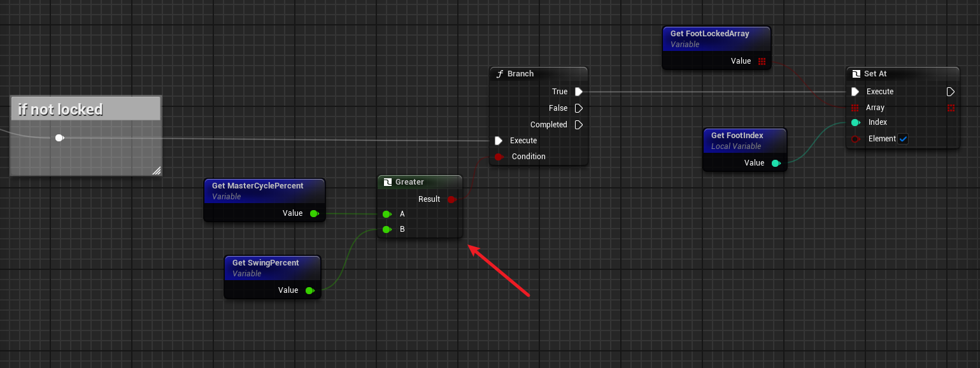Click the Array input pin on Set At
This screenshot has width=980, height=368.
855,108
